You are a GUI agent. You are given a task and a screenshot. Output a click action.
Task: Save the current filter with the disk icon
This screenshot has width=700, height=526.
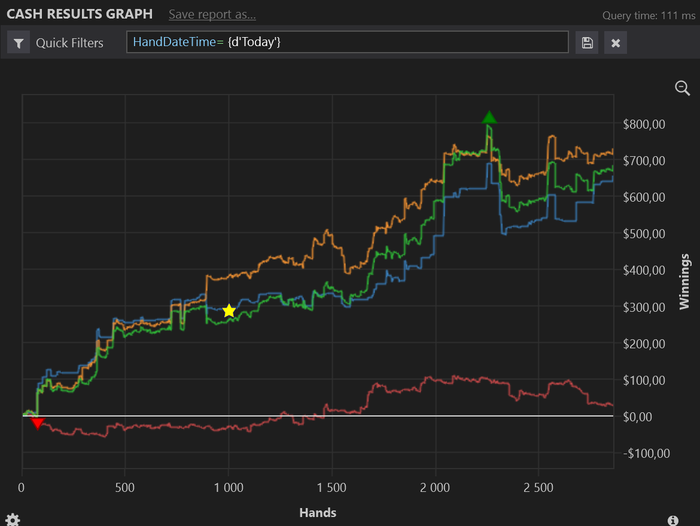coord(587,43)
